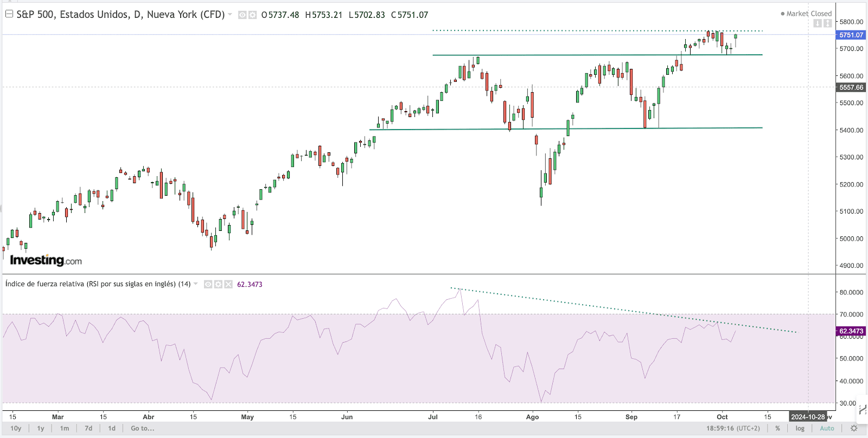The height and width of the screenshot is (438, 868).
Task: Open the dropdown arrow beside Nueva York (CFD)
Action: 230,15
